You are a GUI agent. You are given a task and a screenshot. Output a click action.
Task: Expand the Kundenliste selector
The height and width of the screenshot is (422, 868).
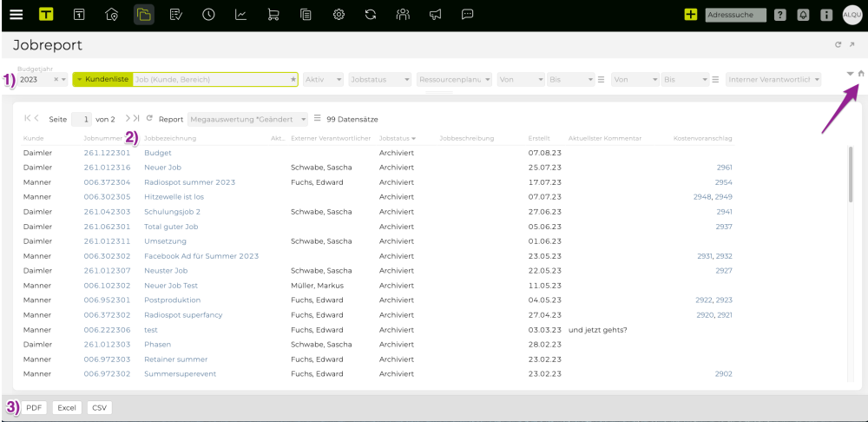pos(103,80)
